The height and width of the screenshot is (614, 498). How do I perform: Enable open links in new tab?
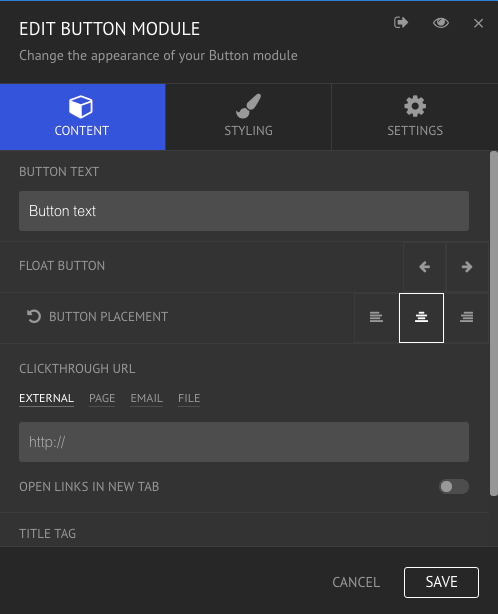click(454, 486)
